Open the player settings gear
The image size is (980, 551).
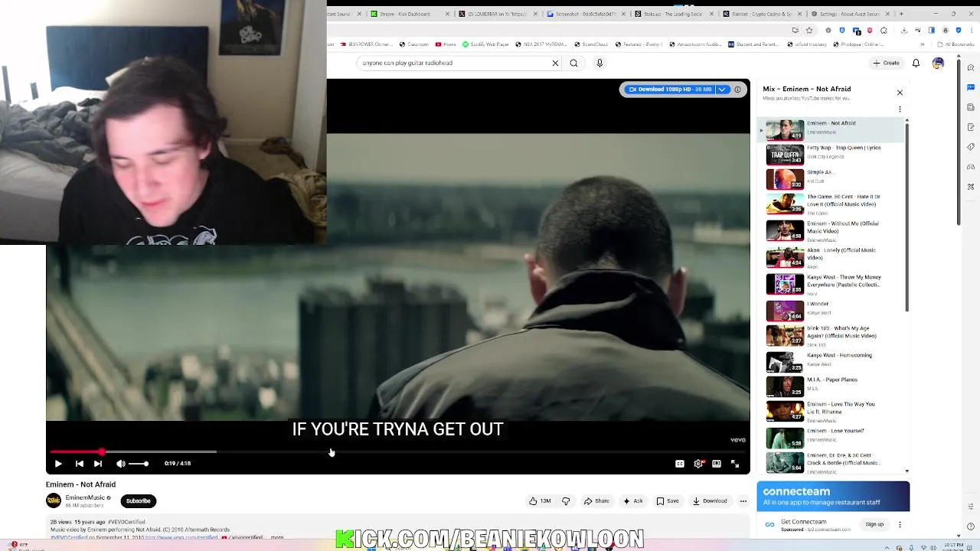pyautogui.click(x=698, y=463)
